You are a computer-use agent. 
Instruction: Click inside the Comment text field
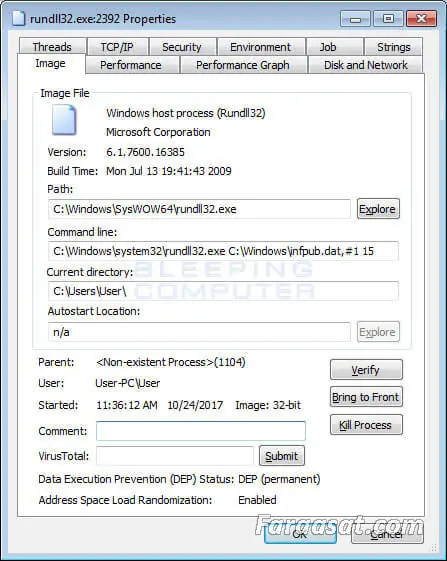[x=201, y=431]
